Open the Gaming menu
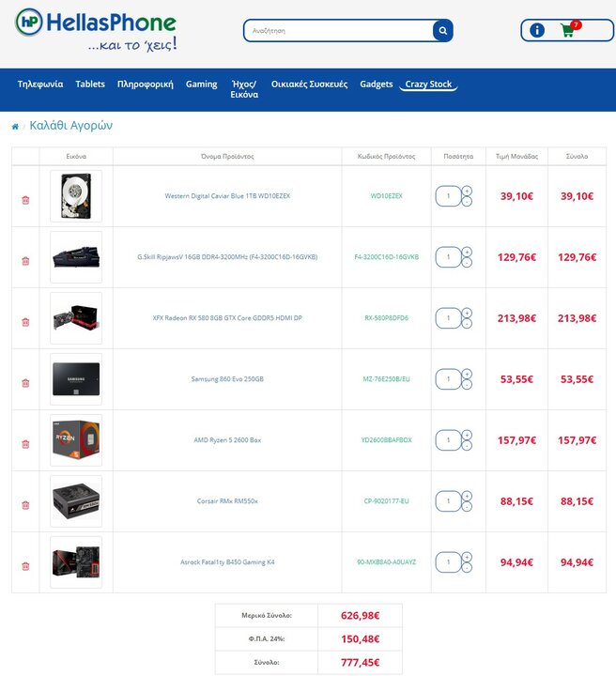 tap(201, 84)
